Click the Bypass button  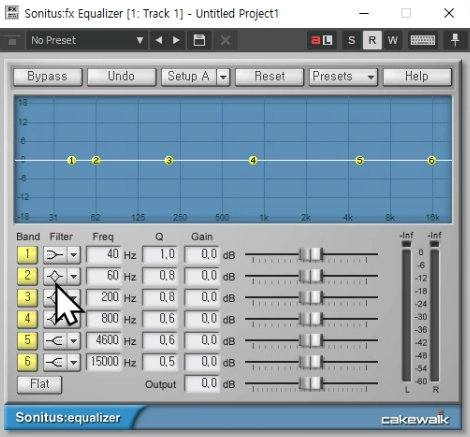pos(48,77)
